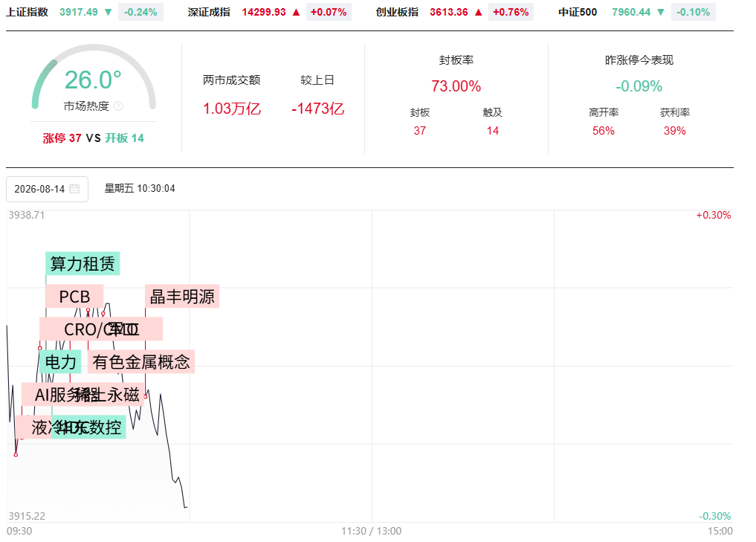Click the CSI 500 down arrow icon
The height and width of the screenshot is (542, 756).
[661, 12]
